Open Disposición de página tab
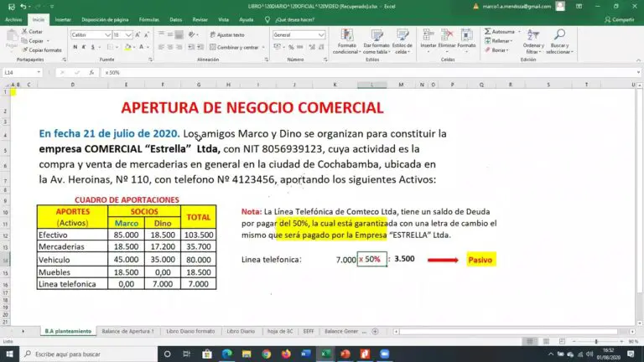The height and width of the screenshot is (362, 644). pos(105,20)
